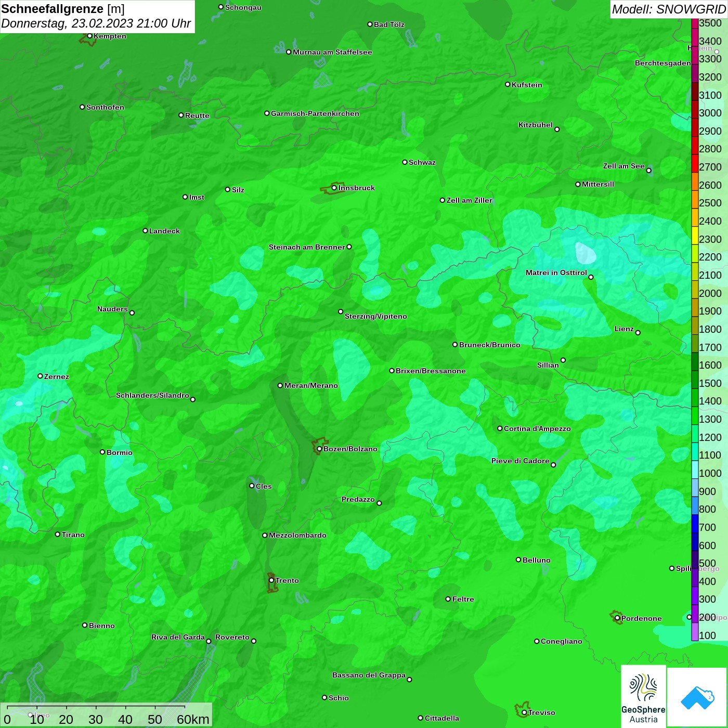Click the Murnau am Staffelsee label
Image resolution: width=728 pixels, height=728 pixels.
[x=332, y=52]
